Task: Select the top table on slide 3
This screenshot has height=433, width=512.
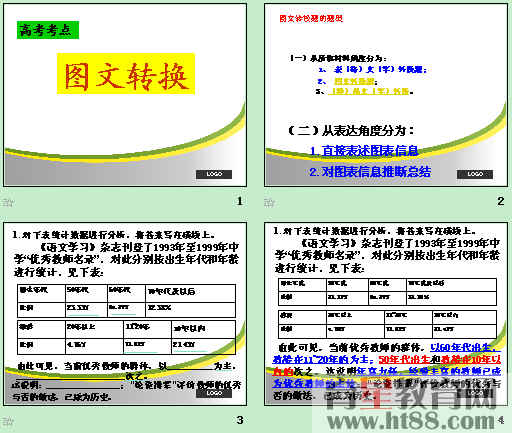Action: [126, 301]
